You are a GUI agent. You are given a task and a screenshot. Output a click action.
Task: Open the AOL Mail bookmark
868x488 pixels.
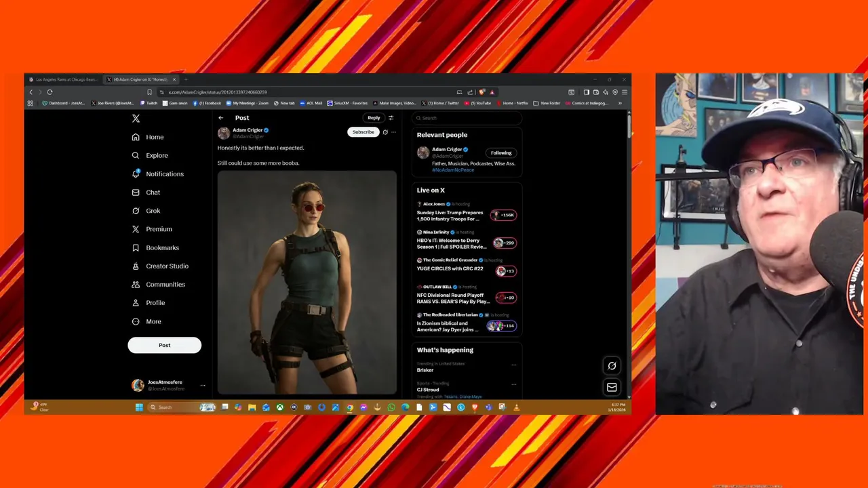pos(311,103)
